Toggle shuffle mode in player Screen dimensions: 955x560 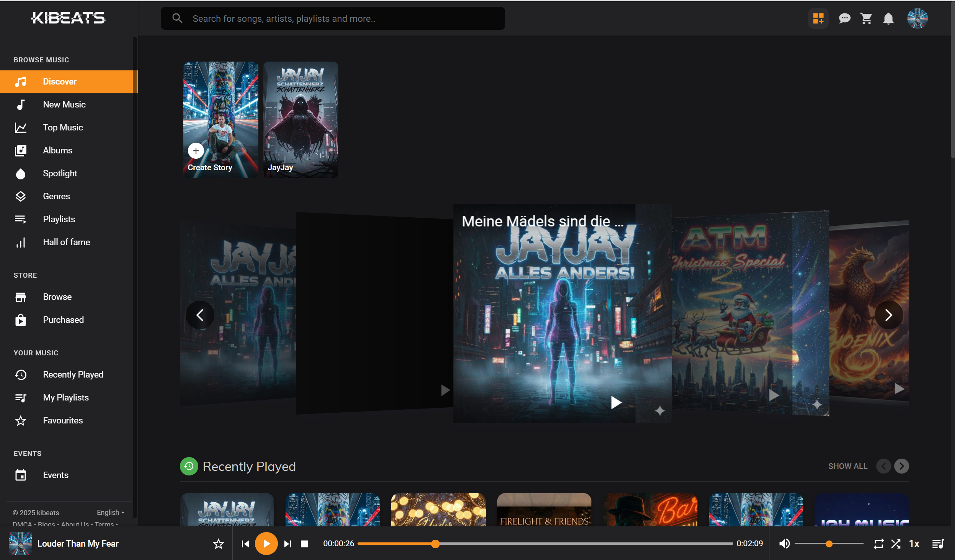(896, 544)
